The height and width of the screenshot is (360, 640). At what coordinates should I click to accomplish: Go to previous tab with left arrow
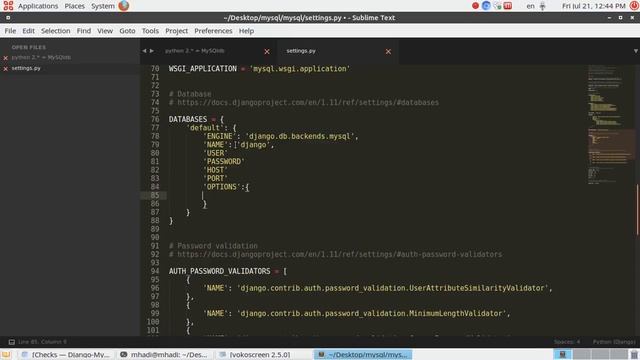(144, 51)
